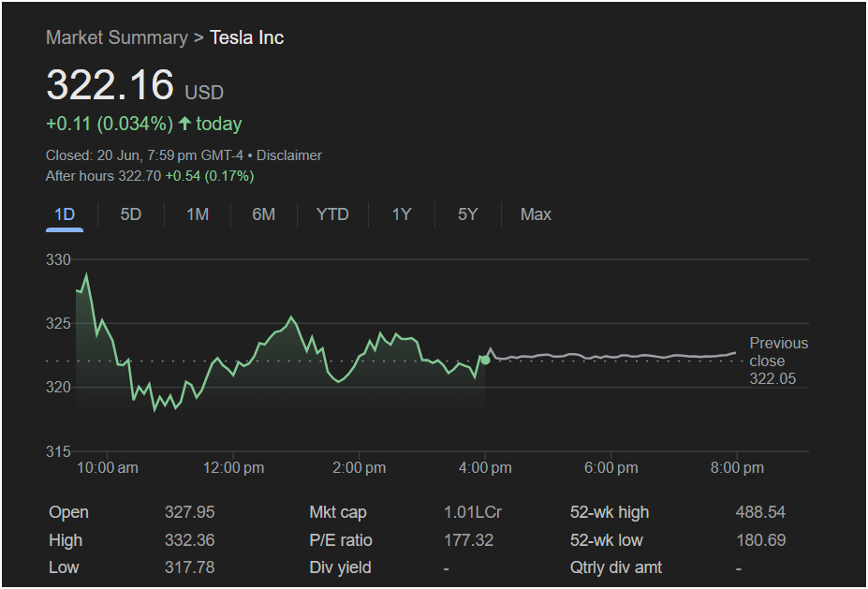Screen dimensions: 868x589
Task: Click the Div yield label
Action: click(341, 567)
